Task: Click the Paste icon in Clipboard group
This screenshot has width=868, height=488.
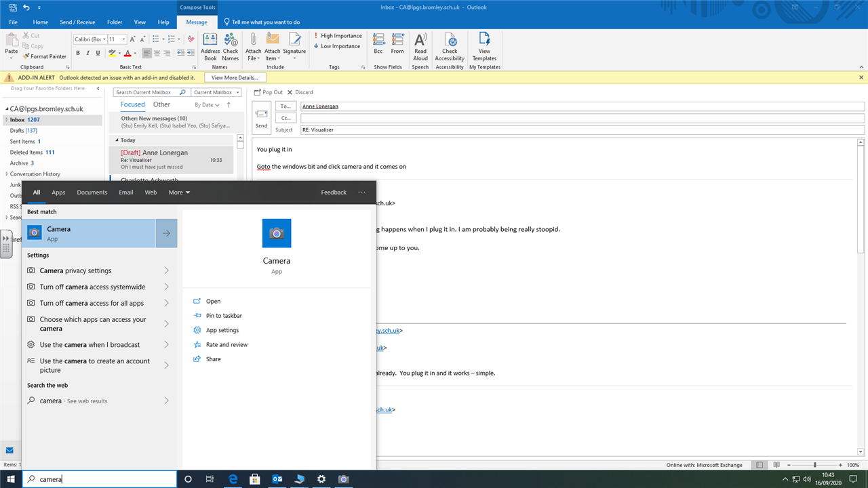Action: coord(12,41)
